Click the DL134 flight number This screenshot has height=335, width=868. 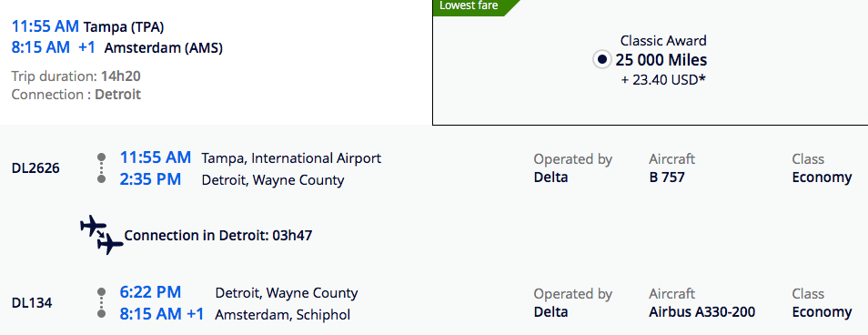click(32, 303)
